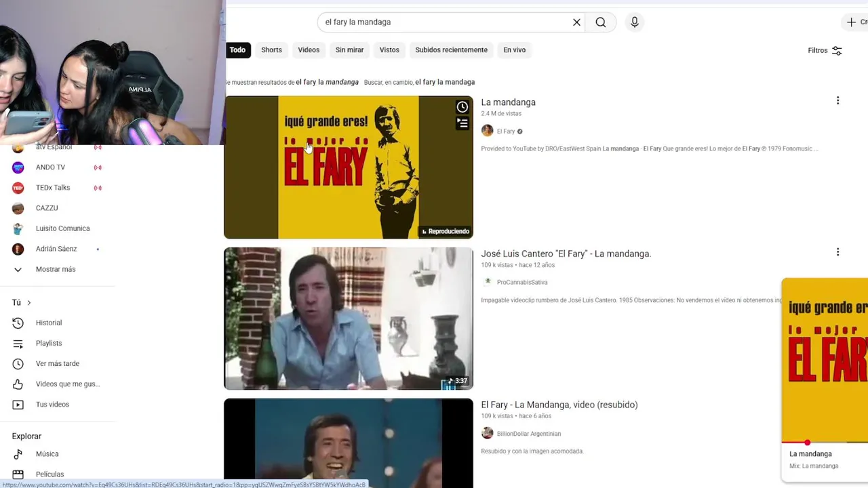Image resolution: width=868 pixels, height=488 pixels.
Task: Open the El Fary channel name link
Action: 506,131
